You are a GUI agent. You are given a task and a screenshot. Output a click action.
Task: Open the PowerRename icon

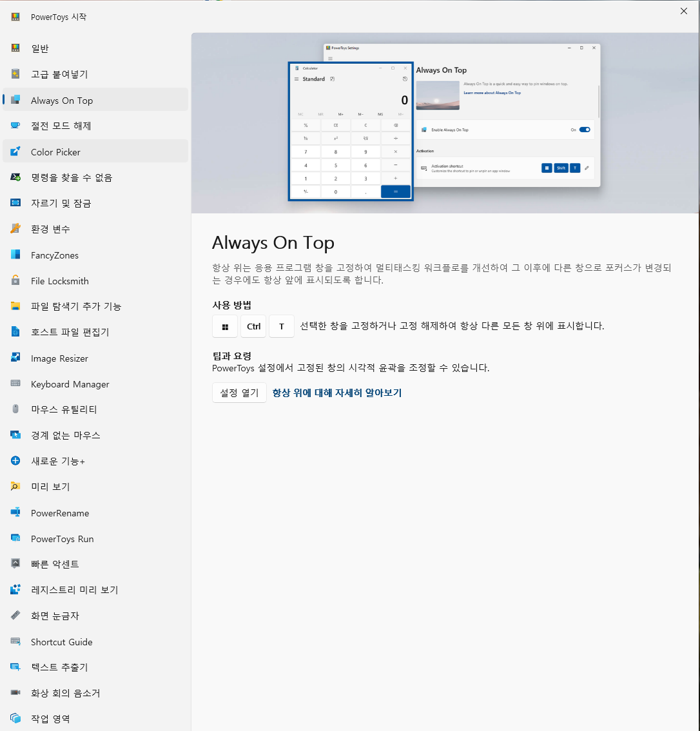pyautogui.click(x=15, y=512)
